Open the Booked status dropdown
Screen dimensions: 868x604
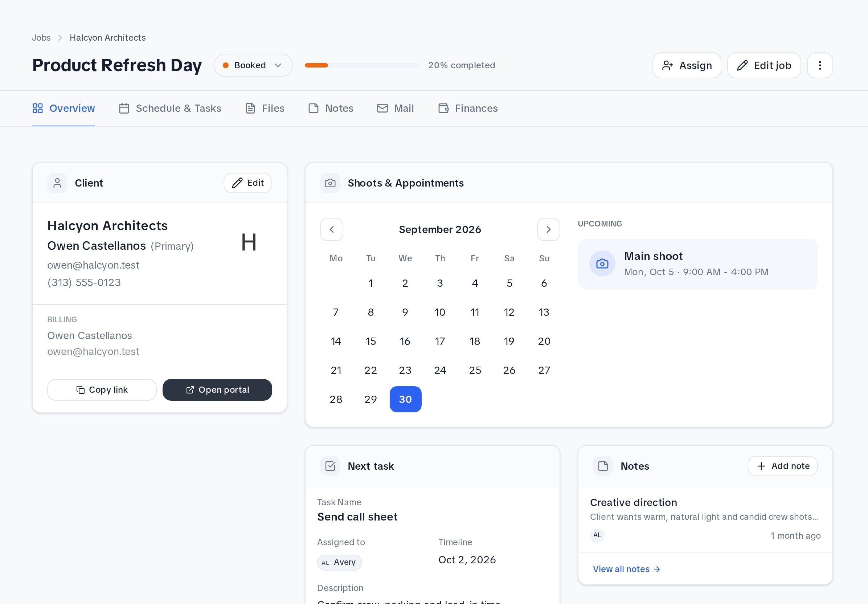(x=253, y=65)
